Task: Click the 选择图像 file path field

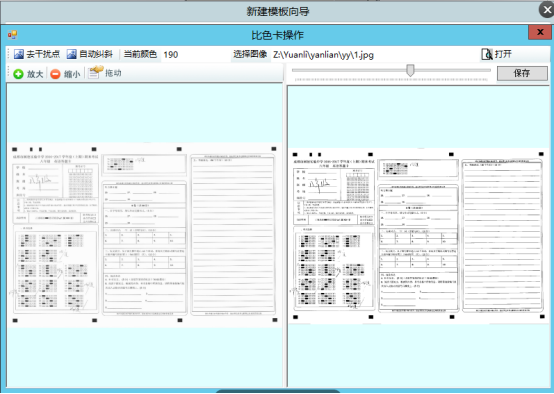Action: pos(375,55)
